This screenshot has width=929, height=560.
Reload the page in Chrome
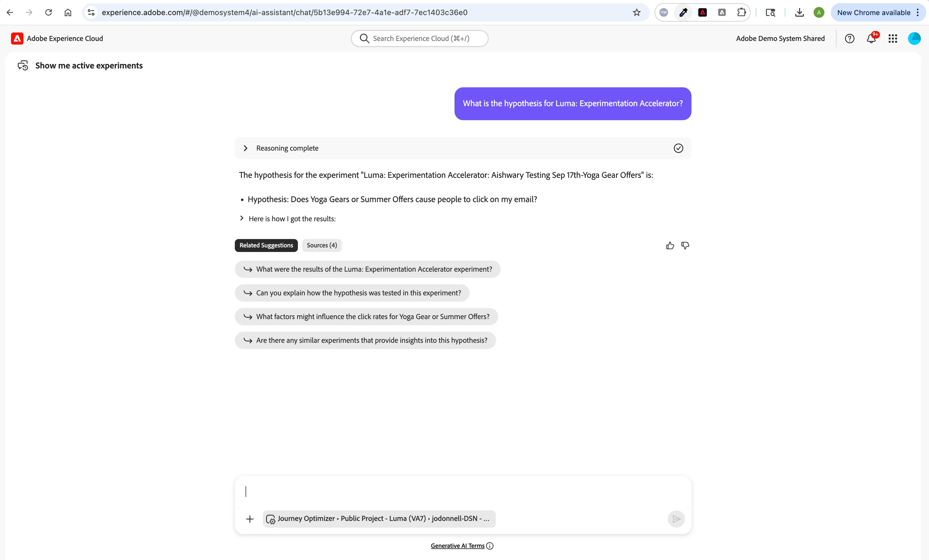48,12
